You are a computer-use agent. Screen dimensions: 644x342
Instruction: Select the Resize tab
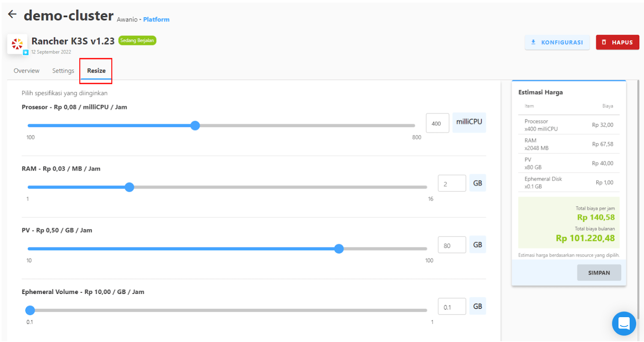click(96, 71)
